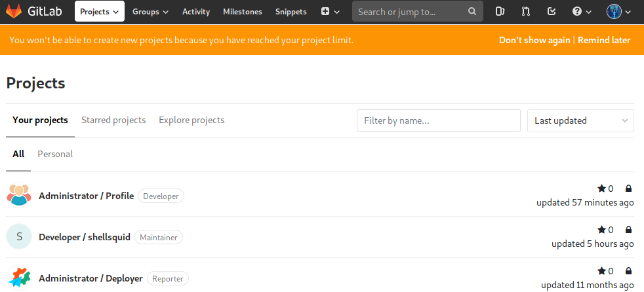This screenshot has height=292, width=644.
Task: Open the merge requests icon in navbar
Action: [526, 12]
